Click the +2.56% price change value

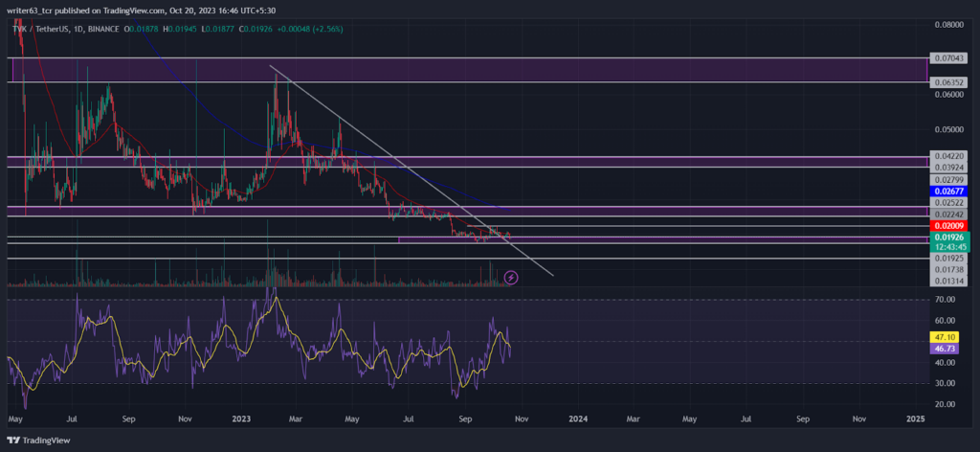328,29
